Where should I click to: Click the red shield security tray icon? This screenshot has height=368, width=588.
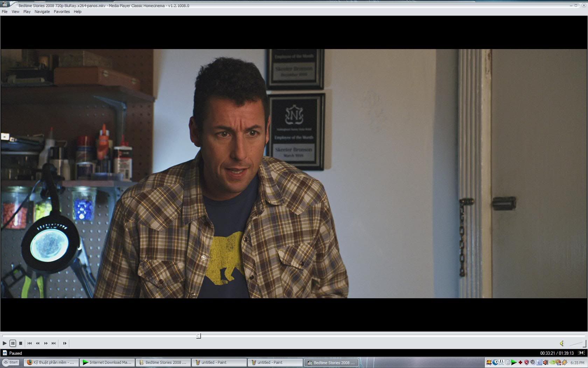coord(526,362)
